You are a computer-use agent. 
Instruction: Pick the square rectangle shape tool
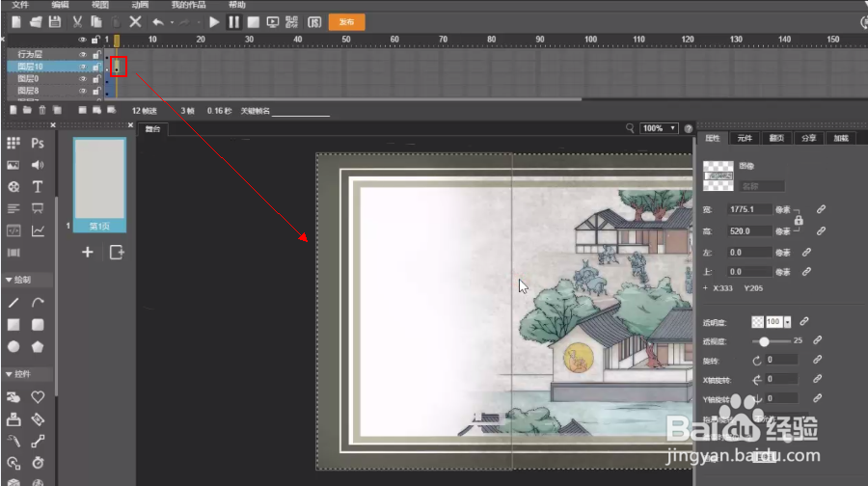(x=14, y=325)
